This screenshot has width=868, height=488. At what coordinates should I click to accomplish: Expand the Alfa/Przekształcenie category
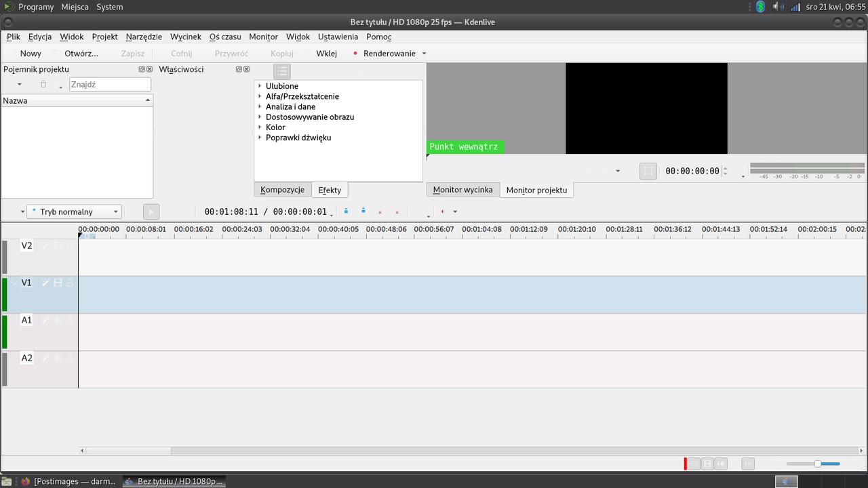260,96
